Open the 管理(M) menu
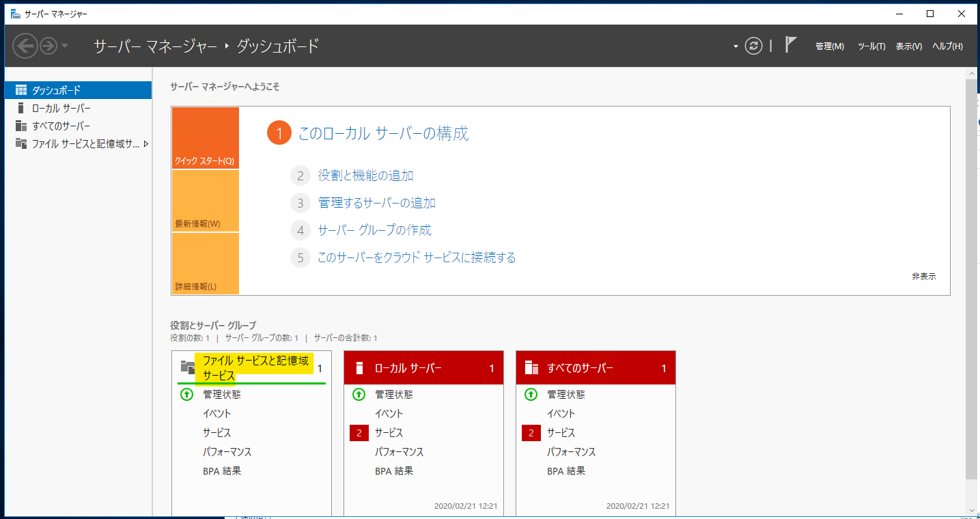 pos(828,46)
